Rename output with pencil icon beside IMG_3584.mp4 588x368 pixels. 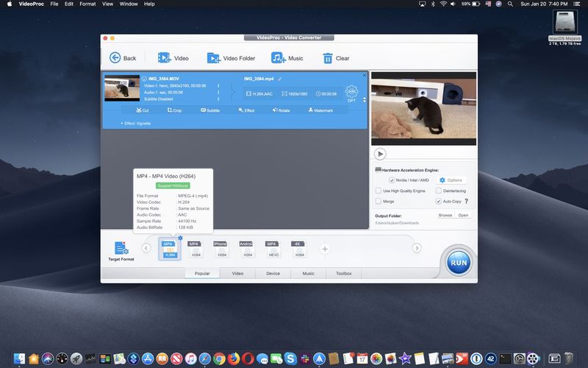[x=280, y=79]
